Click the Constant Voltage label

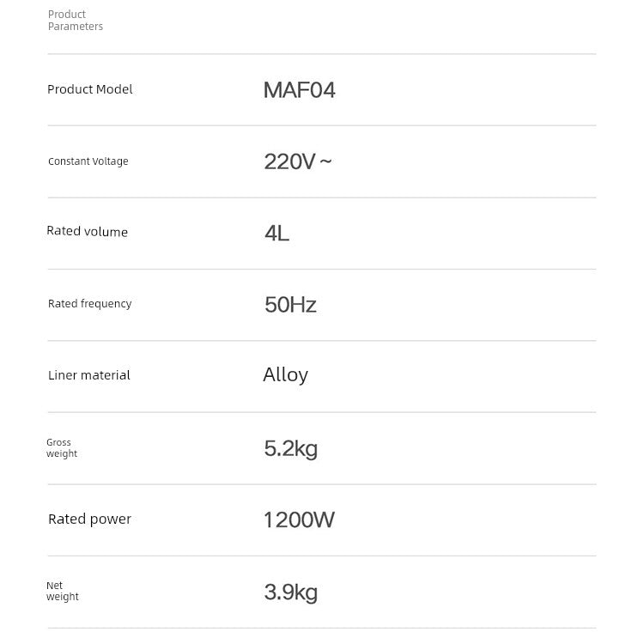pyautogui.click(x=88, y=161)
